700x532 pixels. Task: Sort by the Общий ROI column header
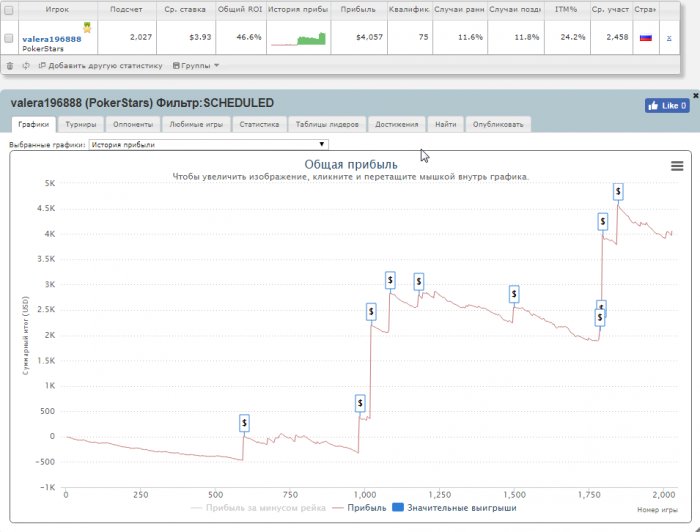(240, 9)
